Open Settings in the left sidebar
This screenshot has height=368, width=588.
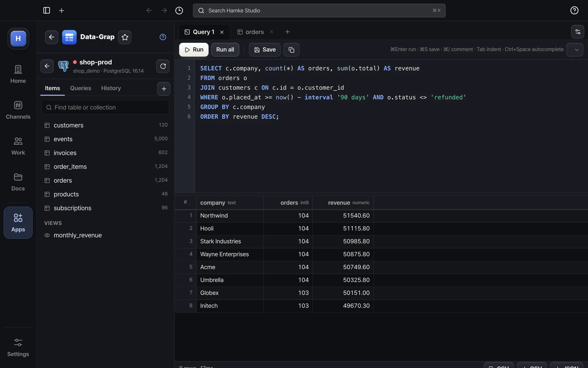(18, 347)
